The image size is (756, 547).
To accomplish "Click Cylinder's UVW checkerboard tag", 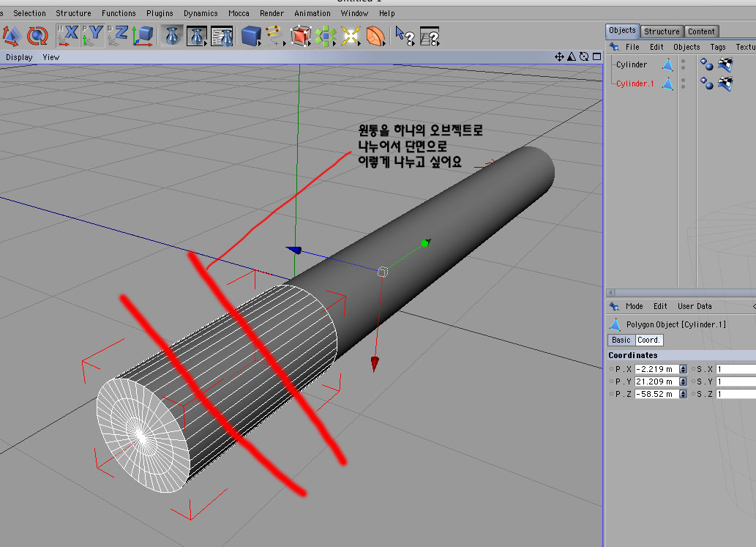I will point(725,64).
